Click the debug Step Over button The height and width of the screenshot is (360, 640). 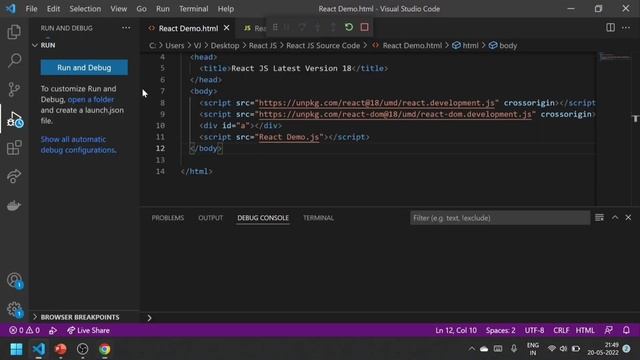[302, 27]
